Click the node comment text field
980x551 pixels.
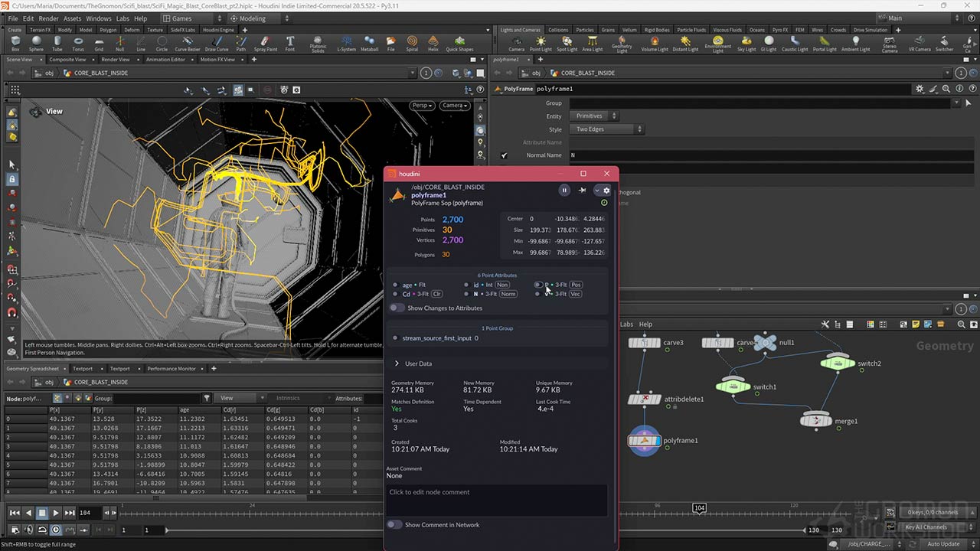(x=497, y=499)
